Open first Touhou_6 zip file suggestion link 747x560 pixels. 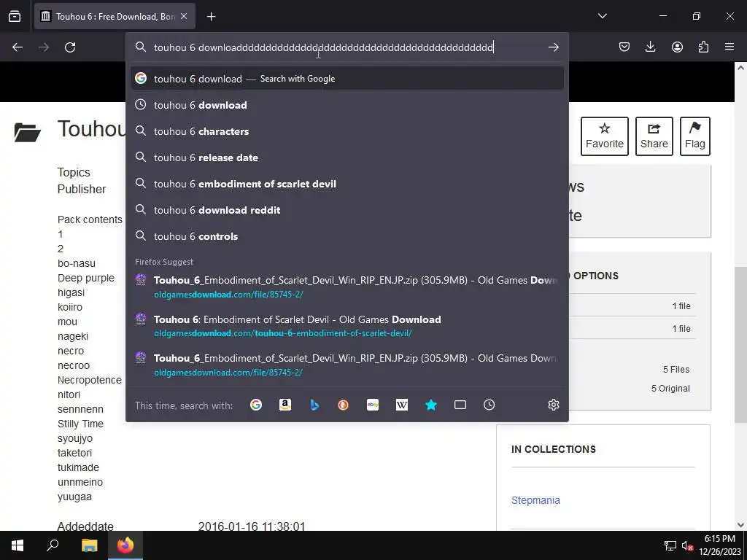(347, 287)
